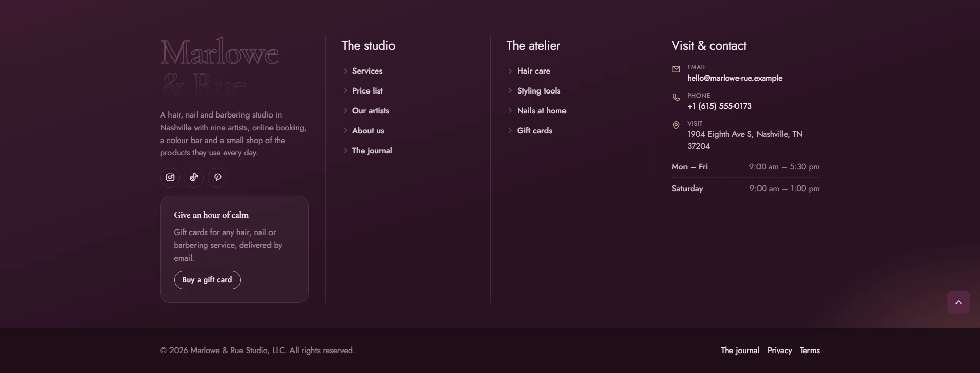Open the Services link

coord(367,71)
